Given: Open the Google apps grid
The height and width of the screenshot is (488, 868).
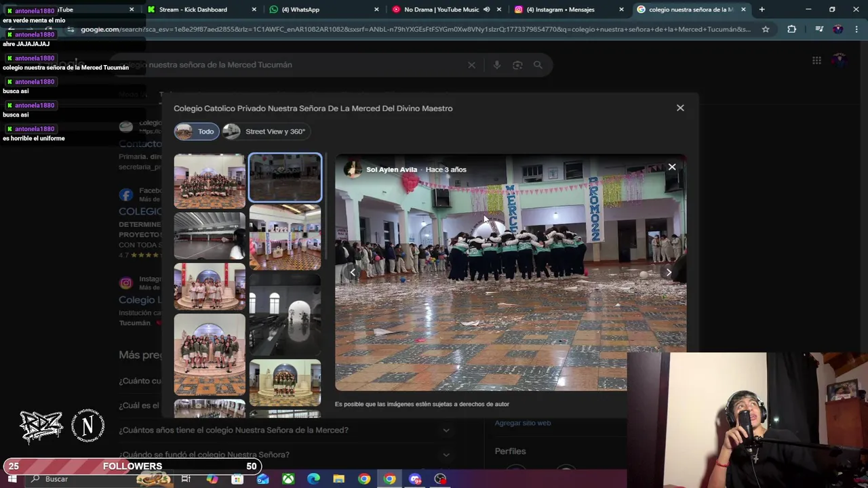Looking at the screenshot, I should [816, 60].
